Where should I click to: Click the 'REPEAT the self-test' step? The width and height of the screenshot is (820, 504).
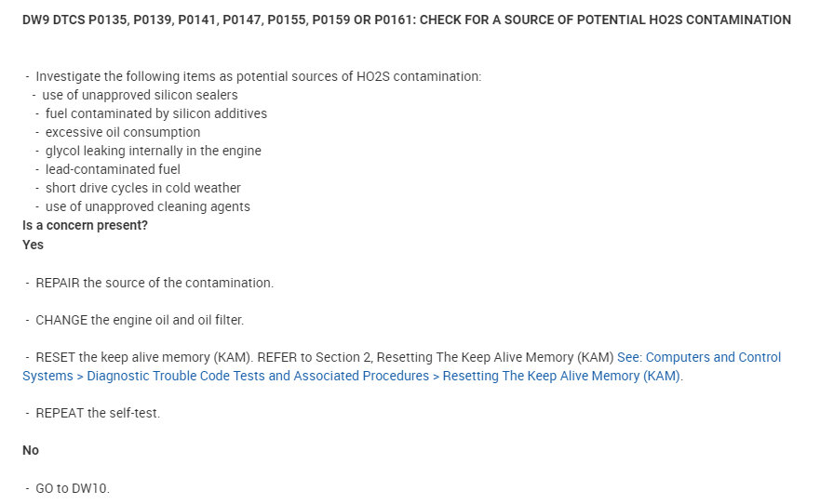98,413
